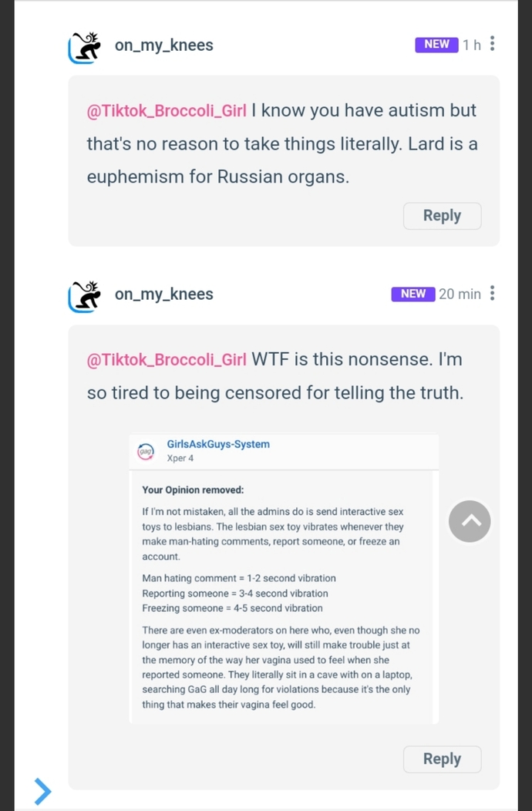Open the embedded Opinion removed screenshot

[x=284, y=577]
